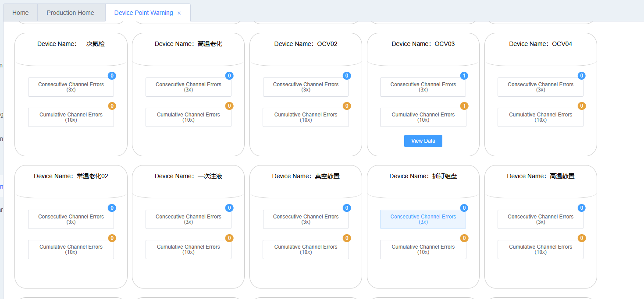Image resolution: width=644 pixels, height=299 pixels.
Task: Open Consecutive Channel Errors for OCV03
Action: (423, 87)
